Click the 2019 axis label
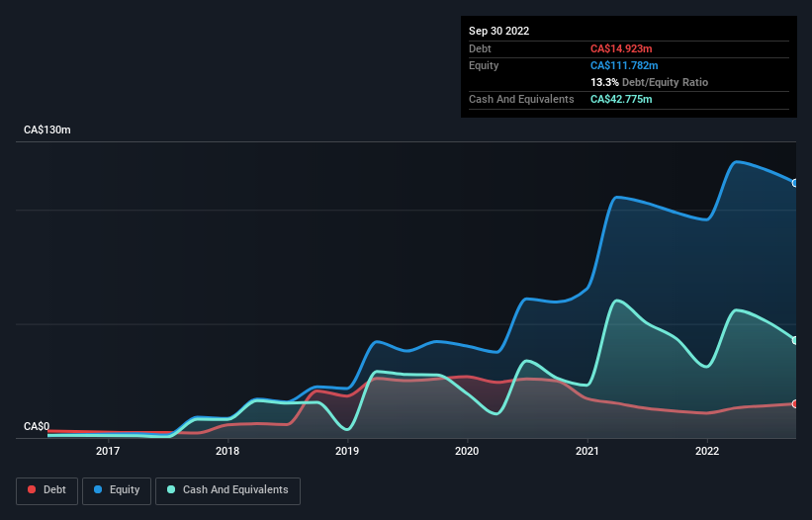Image resolution: width=812 pixels, height=520 pixels. pos(347,451)
